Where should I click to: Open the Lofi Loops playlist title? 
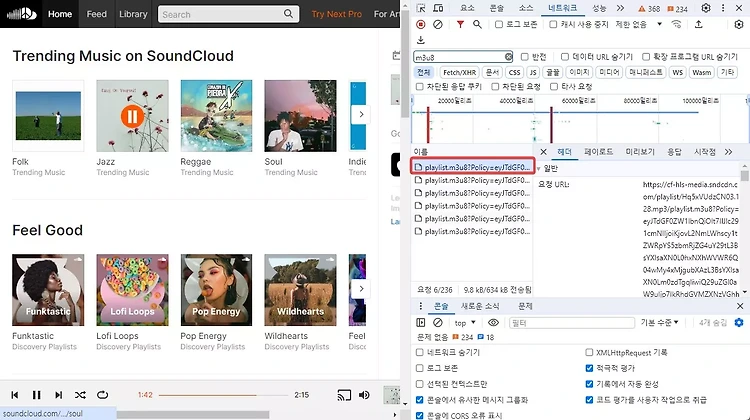tap(117, 336)
